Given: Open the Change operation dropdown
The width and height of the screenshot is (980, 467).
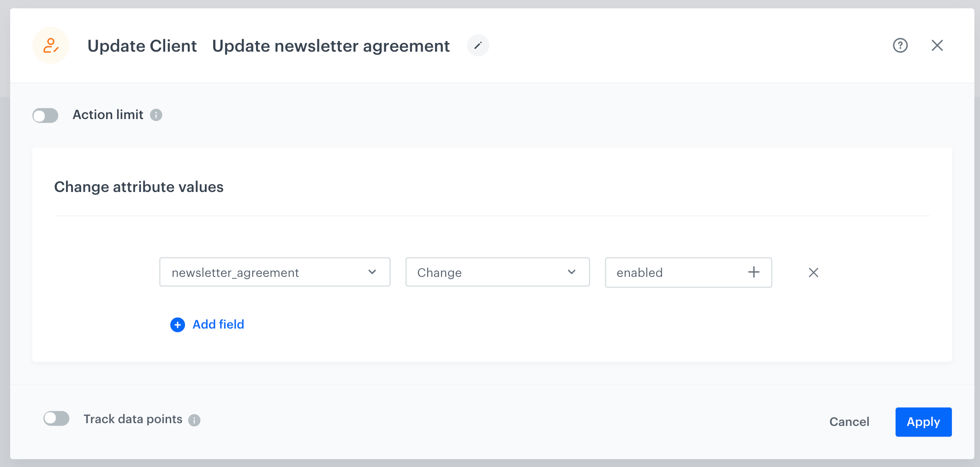Looking at the screenshot, I should point(497,272).
